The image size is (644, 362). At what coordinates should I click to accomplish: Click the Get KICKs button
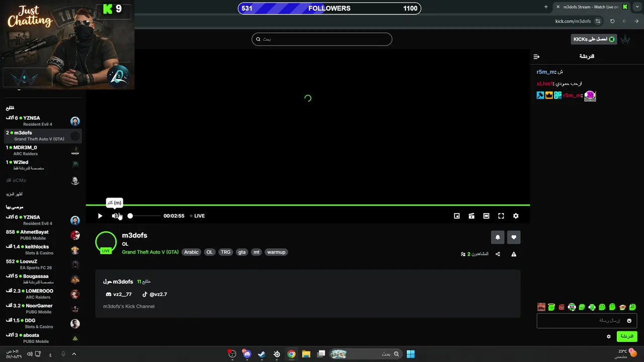[x=594, y=39]
